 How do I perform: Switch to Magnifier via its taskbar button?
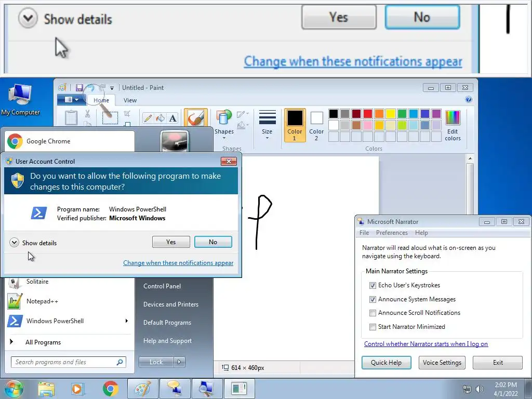(207, 389)
